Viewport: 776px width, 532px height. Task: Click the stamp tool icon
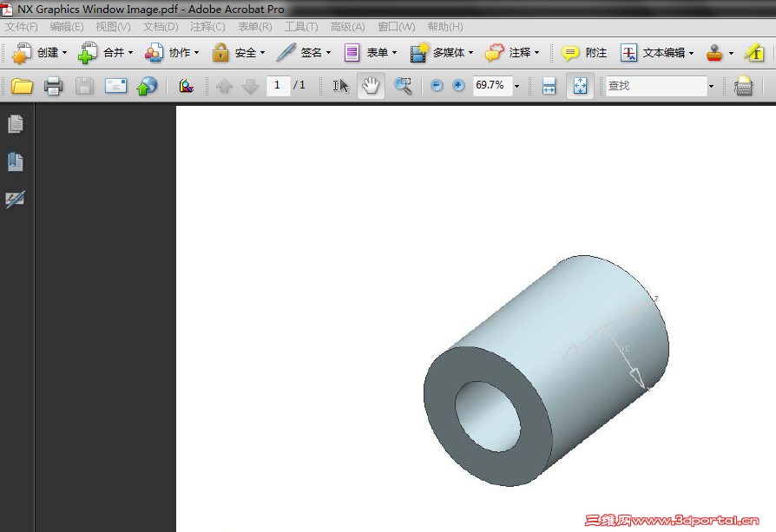coord(714,52)
